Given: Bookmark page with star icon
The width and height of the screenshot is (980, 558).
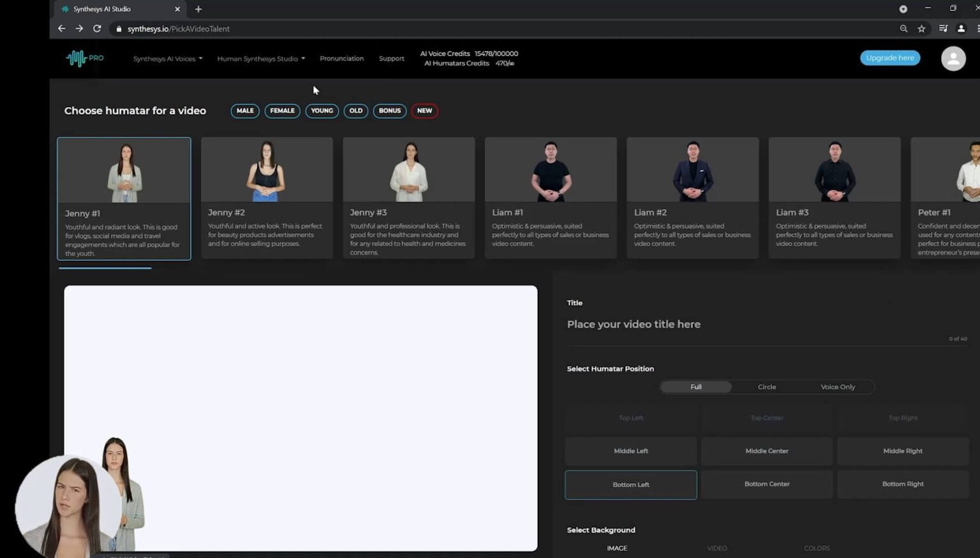Looking at the screenshot, I should click(x=921, y=29).
